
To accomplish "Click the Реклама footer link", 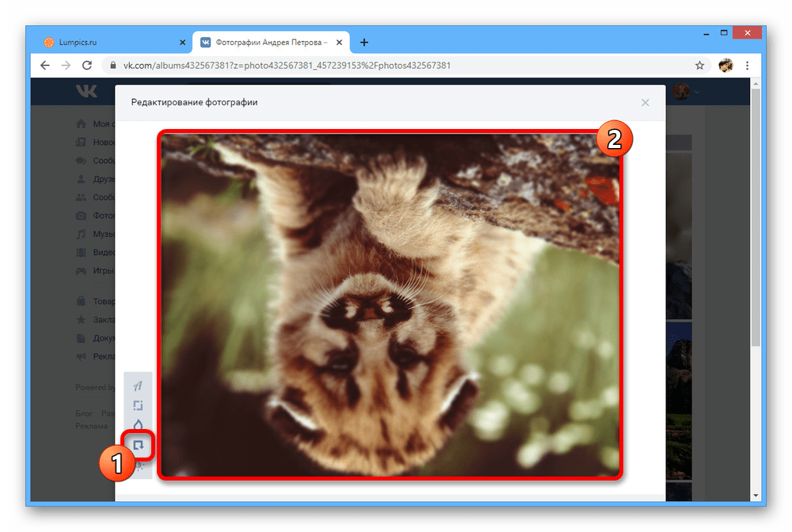I will tap(91, 426).
